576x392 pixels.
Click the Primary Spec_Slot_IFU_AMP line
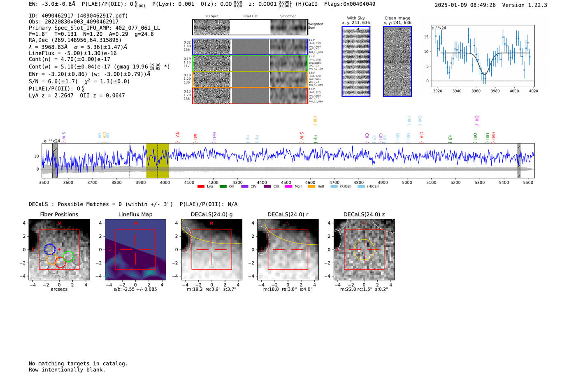click(95, 28)
